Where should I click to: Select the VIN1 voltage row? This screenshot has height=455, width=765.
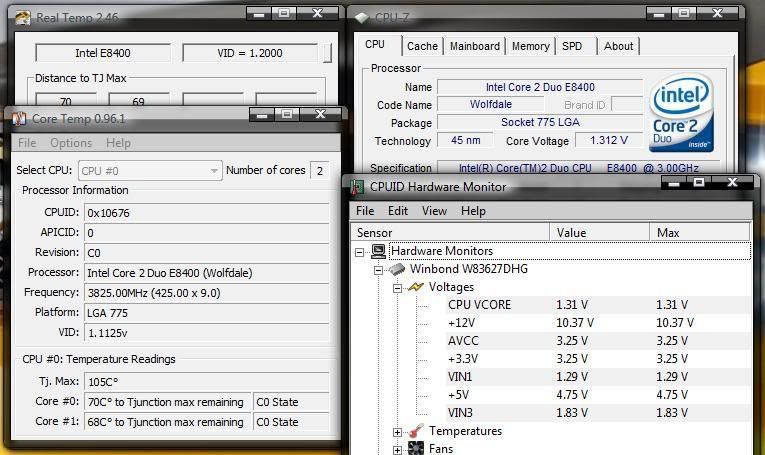click(x=599, y=377)
